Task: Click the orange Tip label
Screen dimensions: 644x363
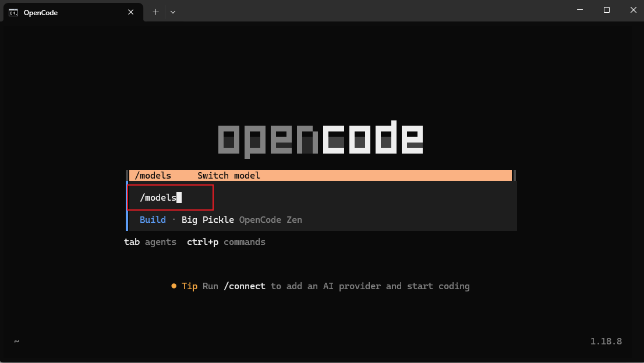Action: (x=189, y=286)
